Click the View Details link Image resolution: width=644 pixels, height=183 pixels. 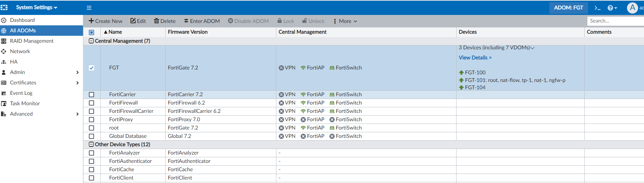(x=475, y=58)
